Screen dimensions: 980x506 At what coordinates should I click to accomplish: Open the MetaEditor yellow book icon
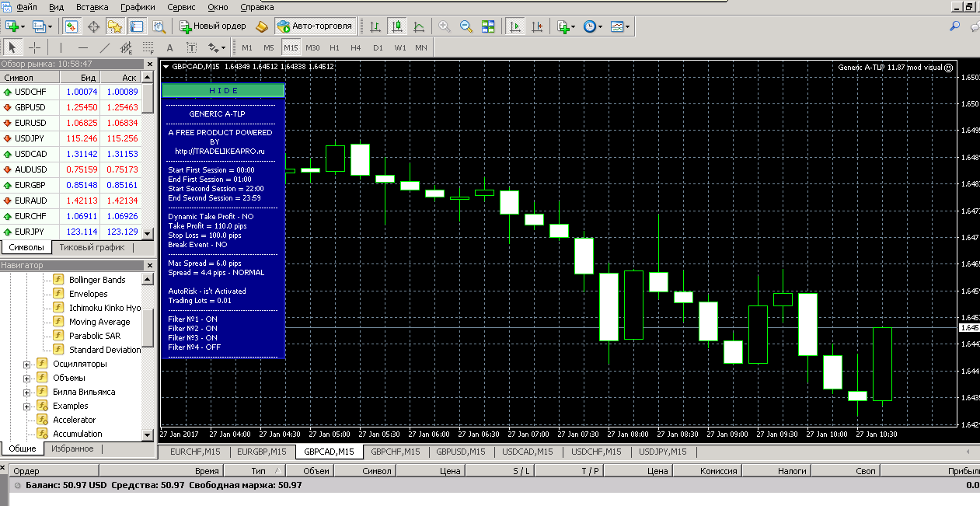[x=262, y=26]
